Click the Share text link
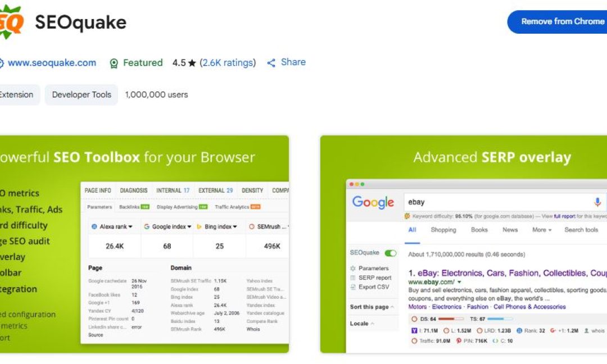Viewport: 607px width, 364px height. pos(293,62)
